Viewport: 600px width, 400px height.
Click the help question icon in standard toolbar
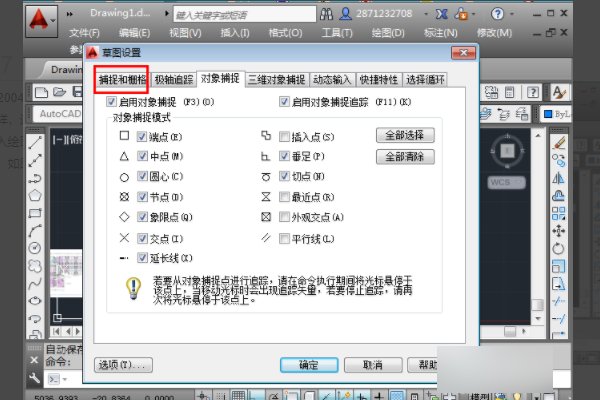pos(533,92)
